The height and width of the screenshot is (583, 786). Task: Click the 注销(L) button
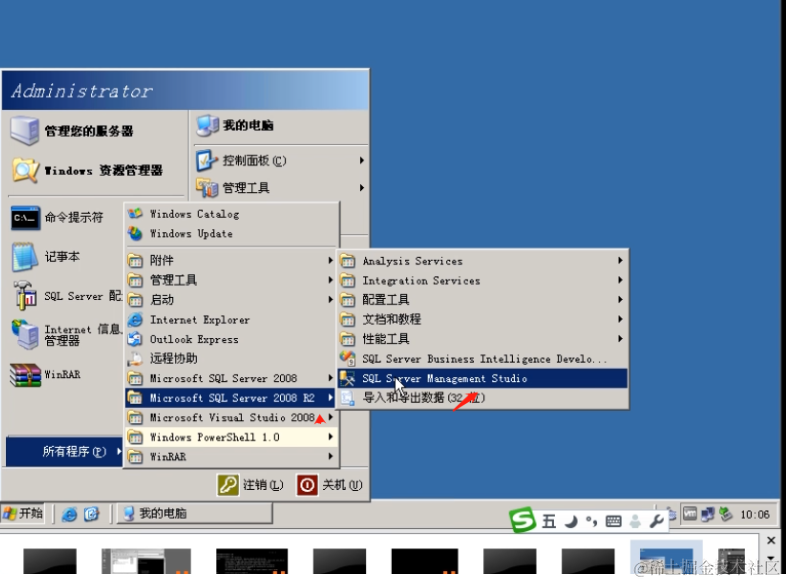click(251, 485)
